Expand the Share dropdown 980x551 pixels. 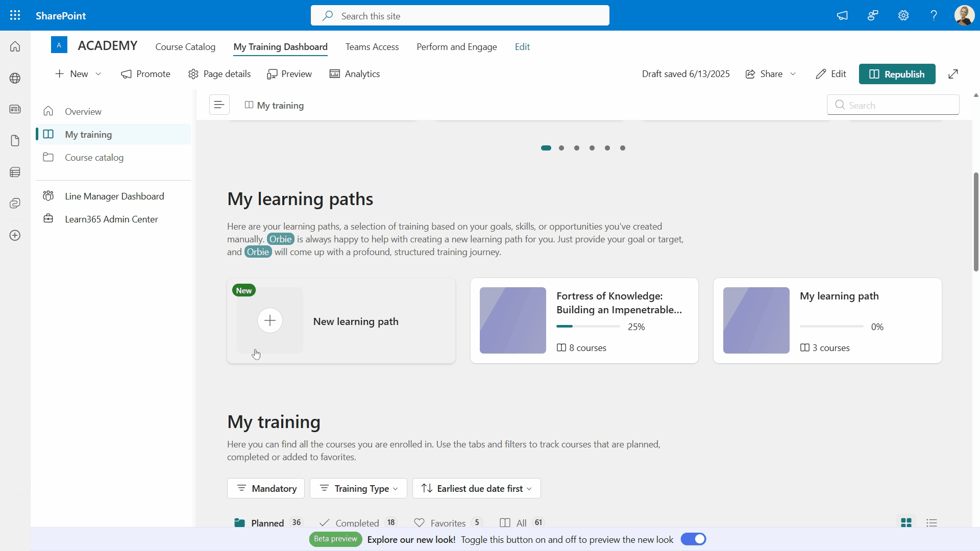(x=793, y=74)
